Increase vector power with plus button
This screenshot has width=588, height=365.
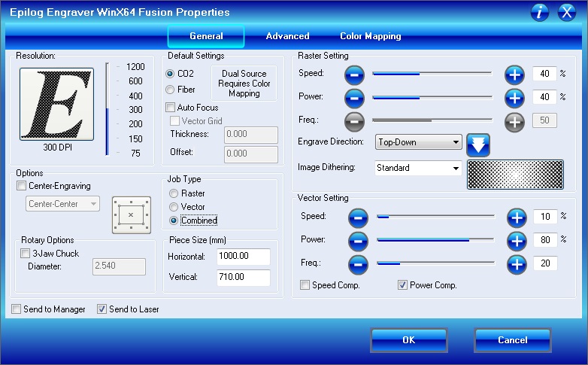[x=517, y=242]
